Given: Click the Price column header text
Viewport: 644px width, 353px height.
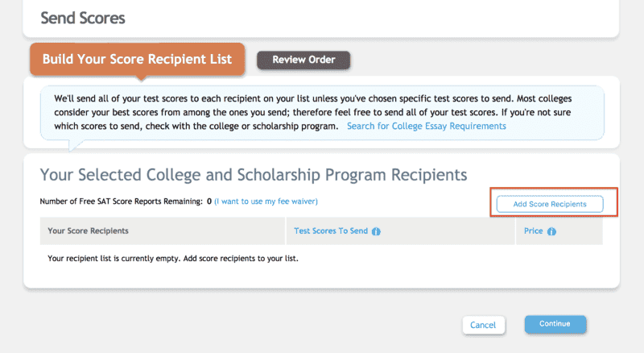Looking at the screenshot, I should [x=534, y=231].
